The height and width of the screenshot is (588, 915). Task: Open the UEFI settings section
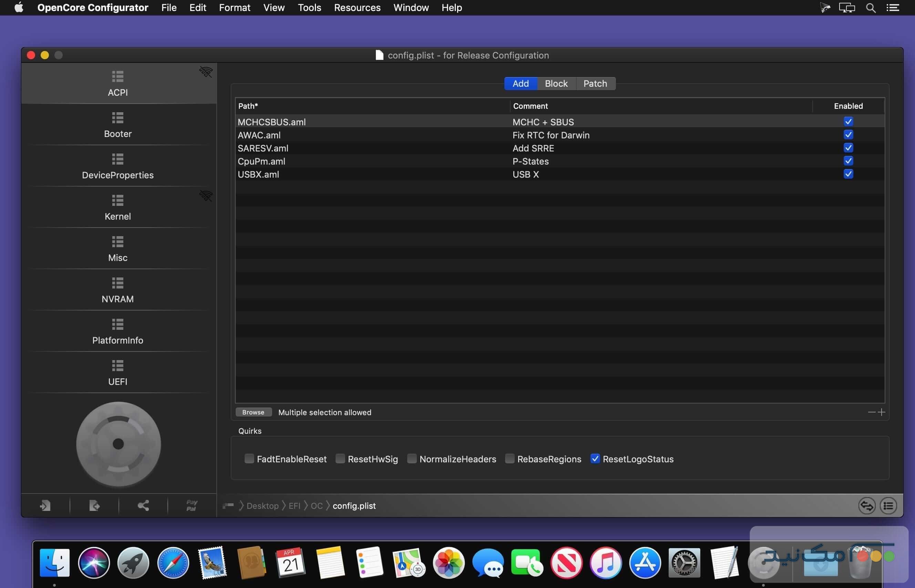click(x=118, y=372)
